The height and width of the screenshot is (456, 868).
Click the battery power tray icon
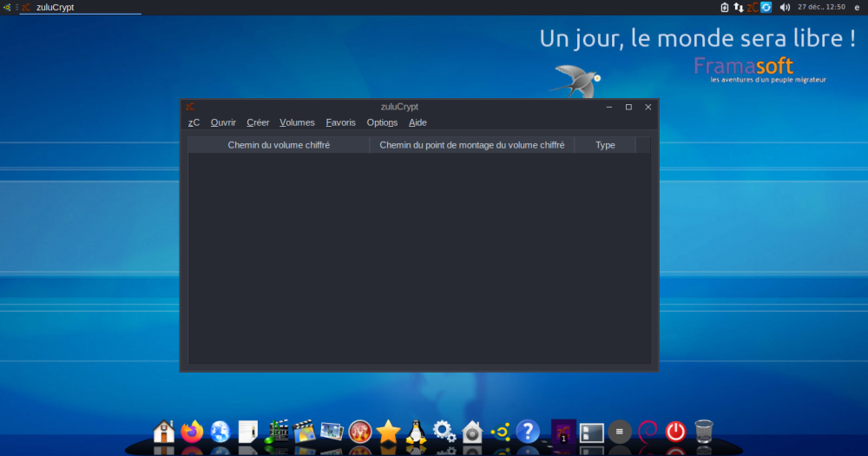tap(725, 7)
